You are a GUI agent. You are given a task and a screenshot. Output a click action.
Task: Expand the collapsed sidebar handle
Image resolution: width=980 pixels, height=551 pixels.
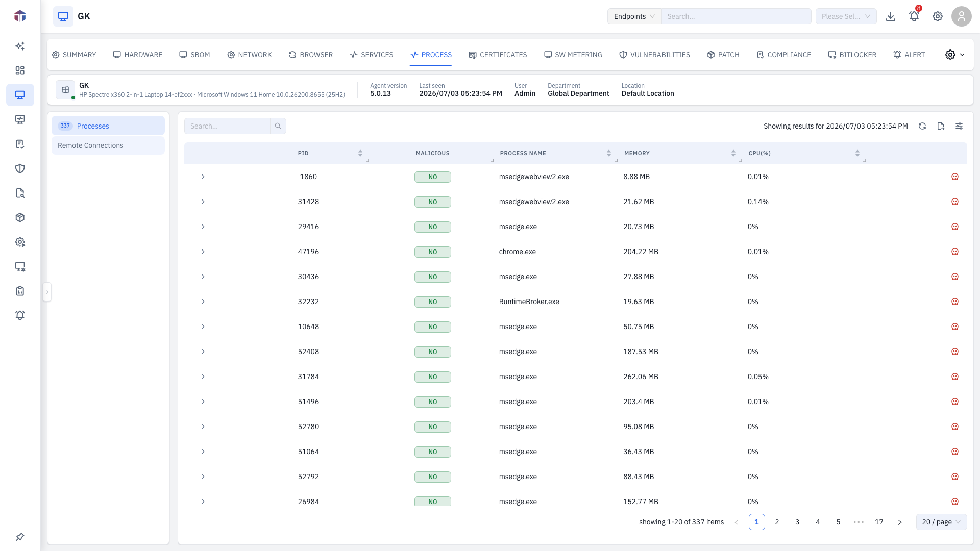[x=47, y=292]
